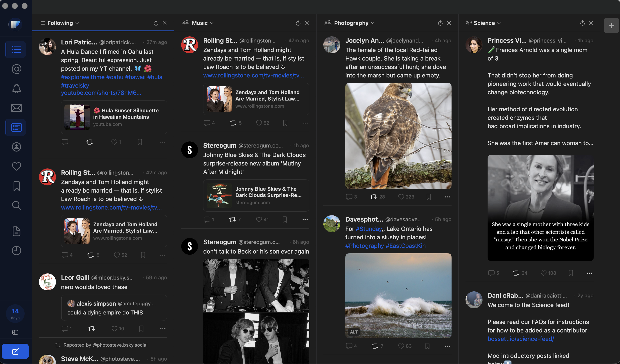This screenshot has height=364, width=620.
Task: Open profile icon in sidebar
Action: (x=16, y=147)
